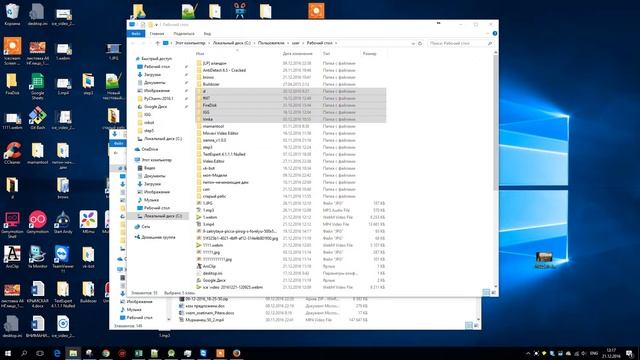Launch Microsoft Edge from the taskbar
Image resolution: width=640 pixels, height=360 pixels.
(57, 353)
